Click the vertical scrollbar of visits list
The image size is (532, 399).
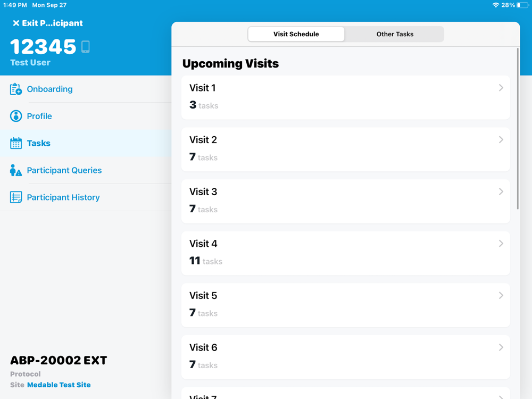(518, 129)
